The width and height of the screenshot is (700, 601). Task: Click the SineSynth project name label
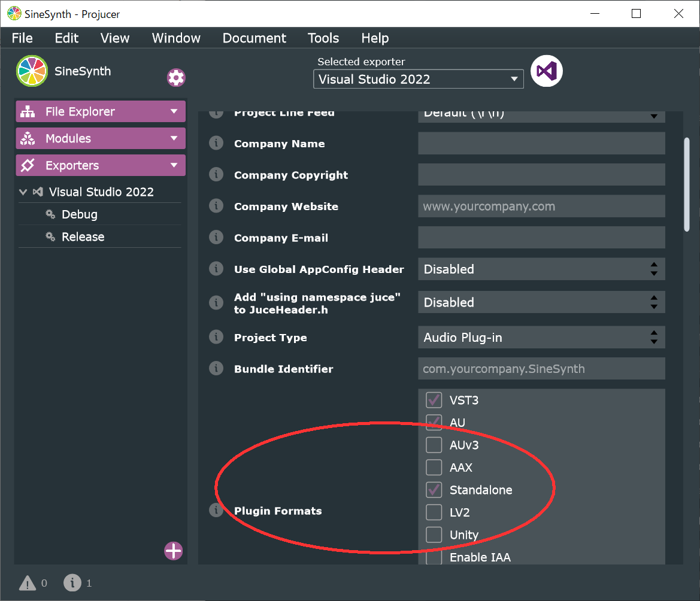(x=83, y=71)
